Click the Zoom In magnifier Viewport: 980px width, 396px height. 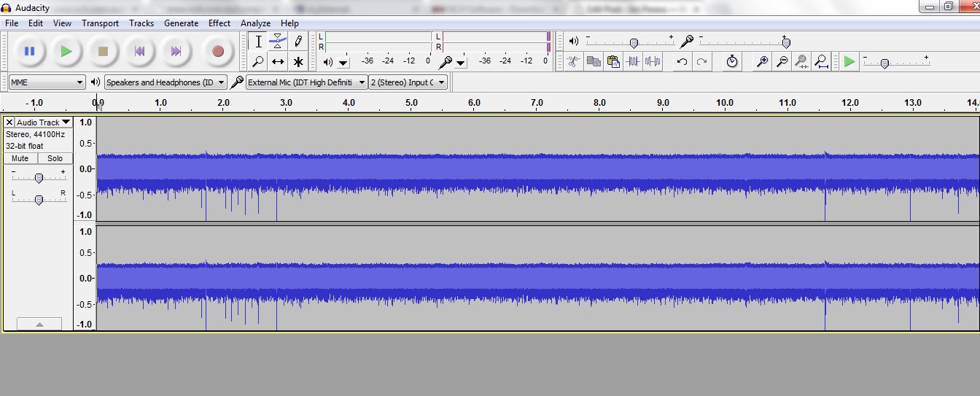click(762, 62)
